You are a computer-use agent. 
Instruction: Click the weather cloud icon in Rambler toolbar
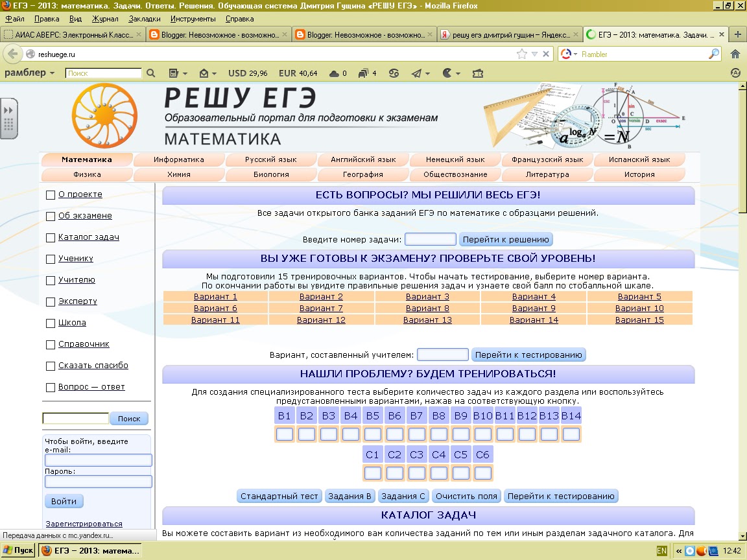pos(334,73)
